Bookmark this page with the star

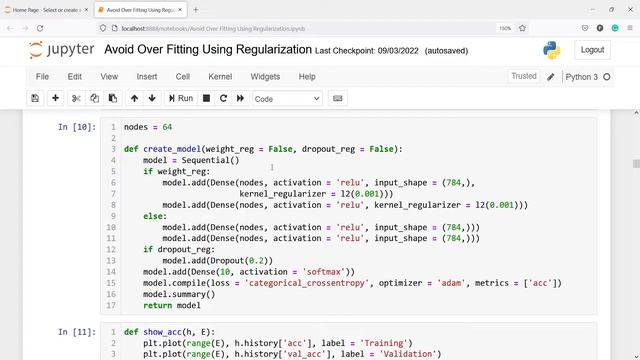point(522,28)
